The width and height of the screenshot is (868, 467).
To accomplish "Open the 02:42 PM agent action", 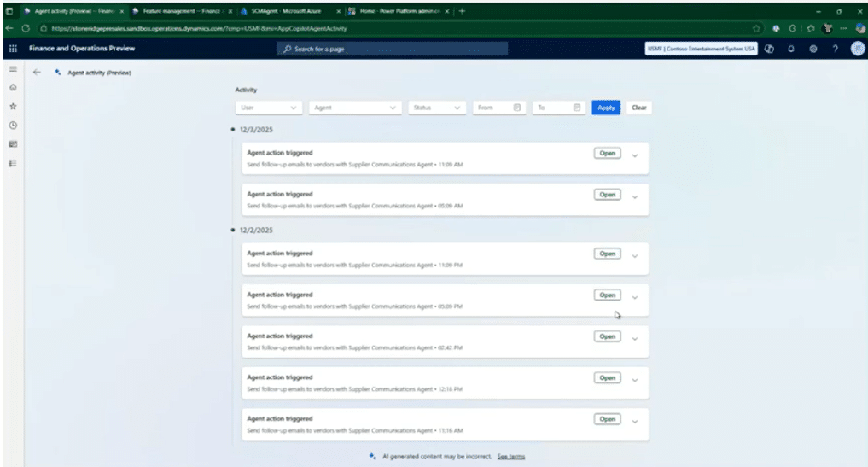I will click(608, 336).
